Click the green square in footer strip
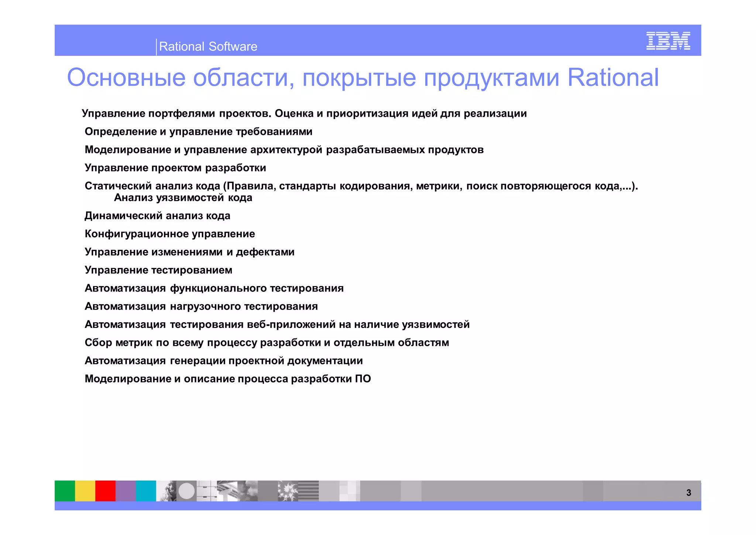 [65, 491]
